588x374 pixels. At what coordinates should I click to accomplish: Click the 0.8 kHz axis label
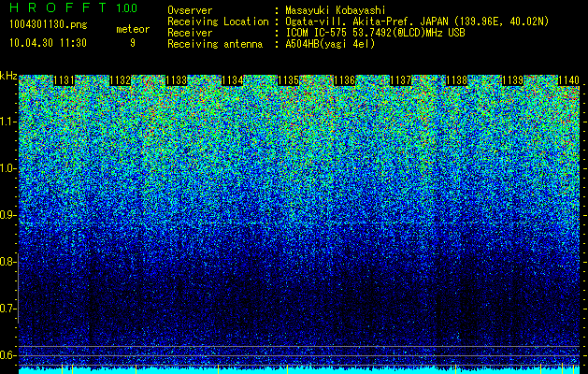click(x=7, y=262)
